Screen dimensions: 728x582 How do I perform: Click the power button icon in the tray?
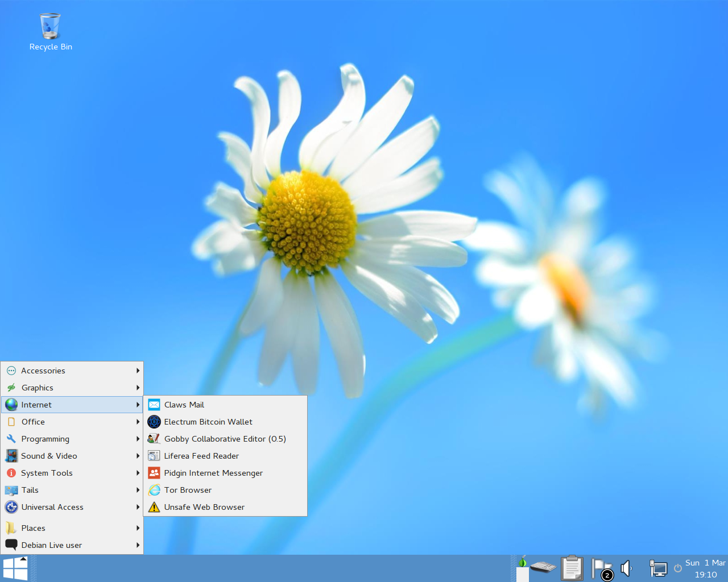678,568
